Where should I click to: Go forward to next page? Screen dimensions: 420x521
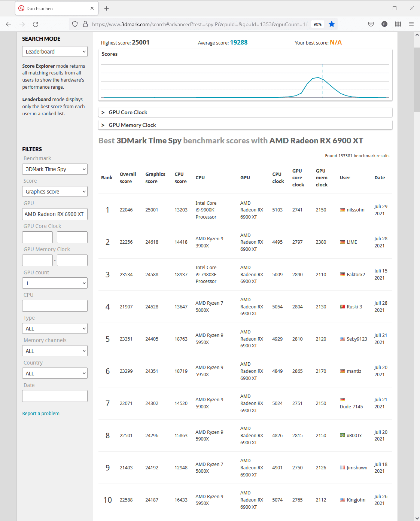coord(22,24)
